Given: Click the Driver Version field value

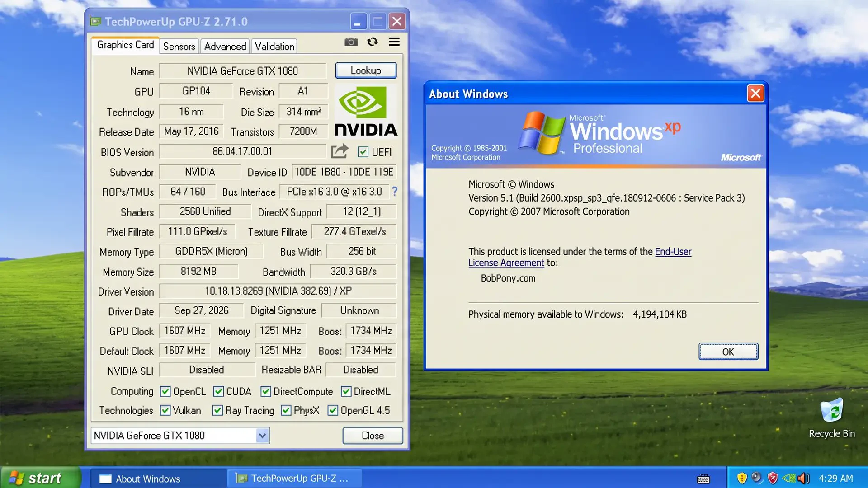Looking at the screenshot, I should click(278, 291).
